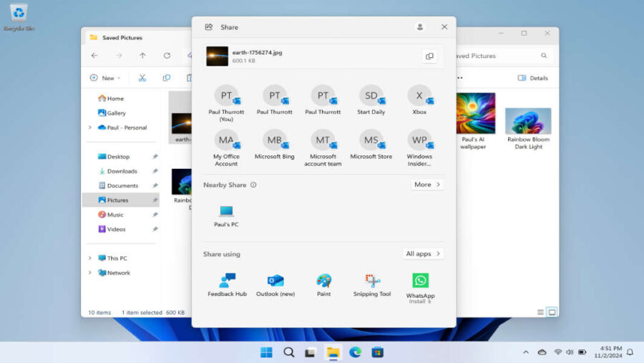Open account icon in Share header
The height and width of the screenshot is (363, 644).
click(420, 27)
